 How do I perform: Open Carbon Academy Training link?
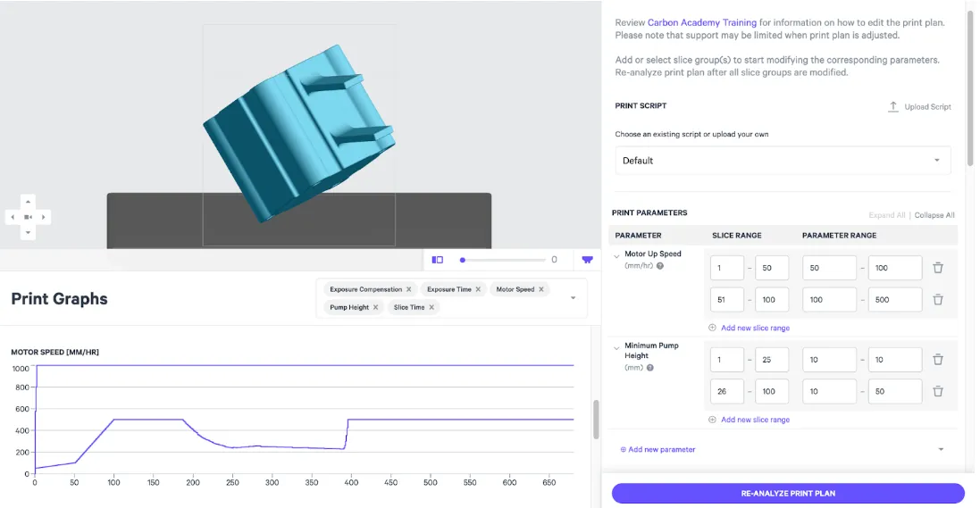click(702, 22)
